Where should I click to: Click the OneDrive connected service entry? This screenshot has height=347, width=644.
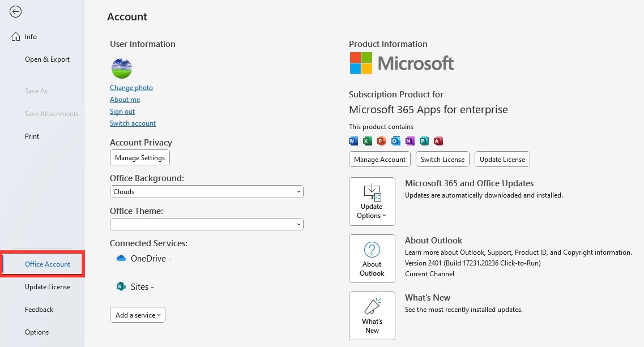(x=144, y=258)
